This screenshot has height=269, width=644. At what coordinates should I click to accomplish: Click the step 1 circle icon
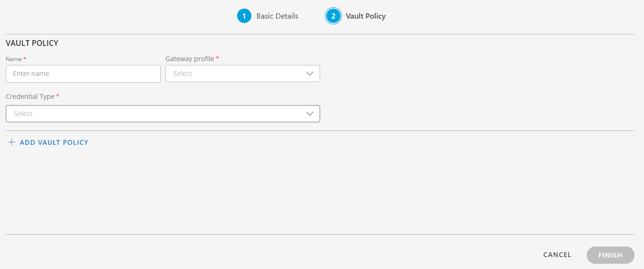click(244, 16)
